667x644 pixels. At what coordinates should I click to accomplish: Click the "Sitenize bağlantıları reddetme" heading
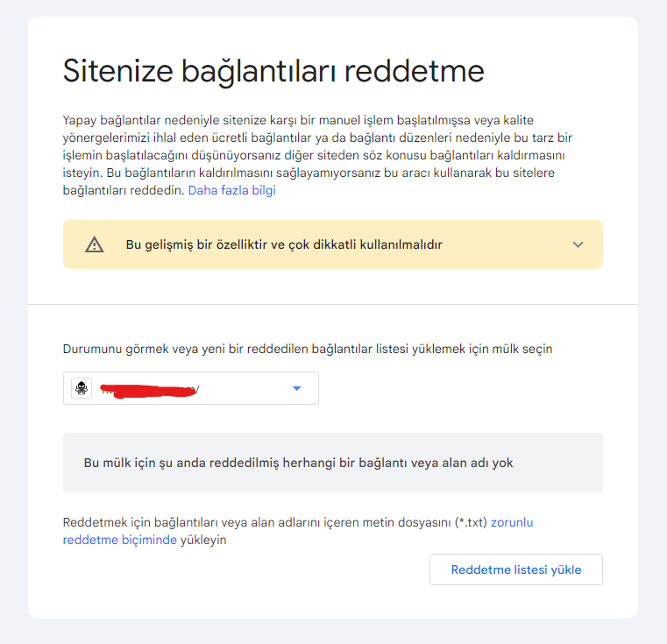click(273, 71)
